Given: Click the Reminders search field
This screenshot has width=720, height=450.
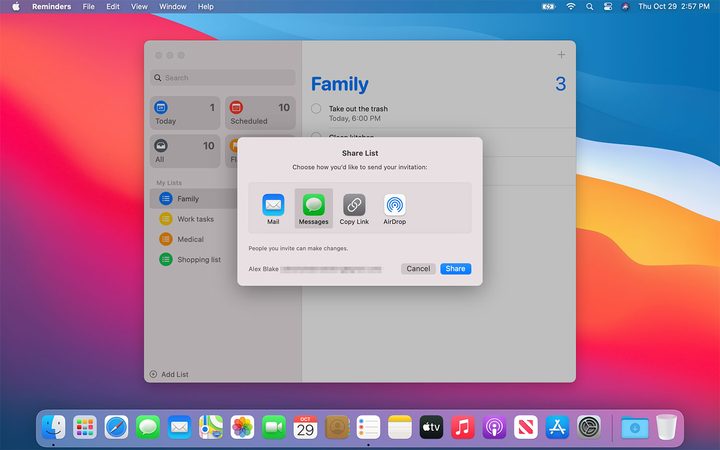Looking at the screenshot, I should pyautogui.click(x=223, y=78).
